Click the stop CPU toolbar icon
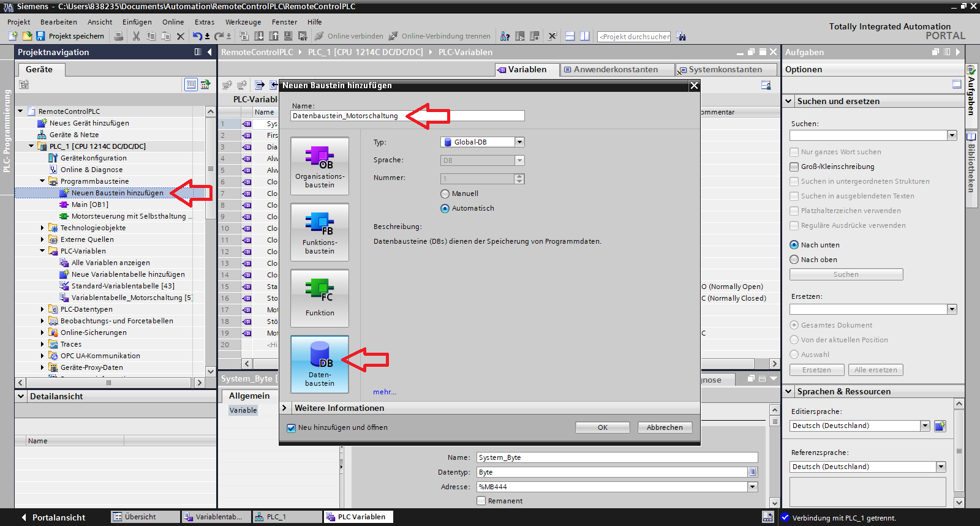 click(535, 36)
